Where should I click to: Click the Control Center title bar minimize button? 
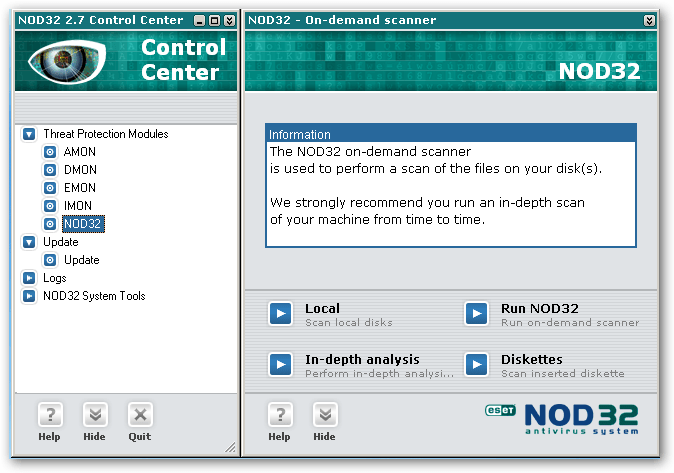pyautogui.click(x=199, y=20)
